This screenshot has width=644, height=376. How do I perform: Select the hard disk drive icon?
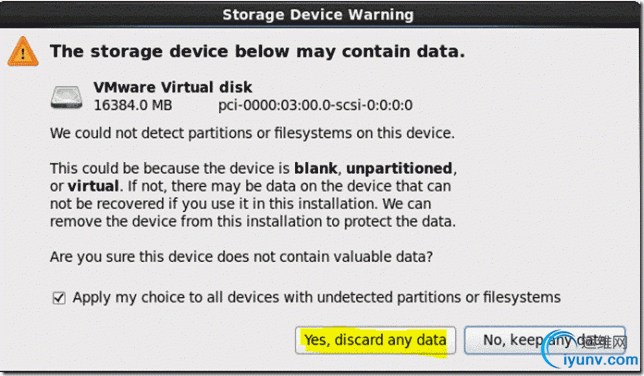coord(66,97)
